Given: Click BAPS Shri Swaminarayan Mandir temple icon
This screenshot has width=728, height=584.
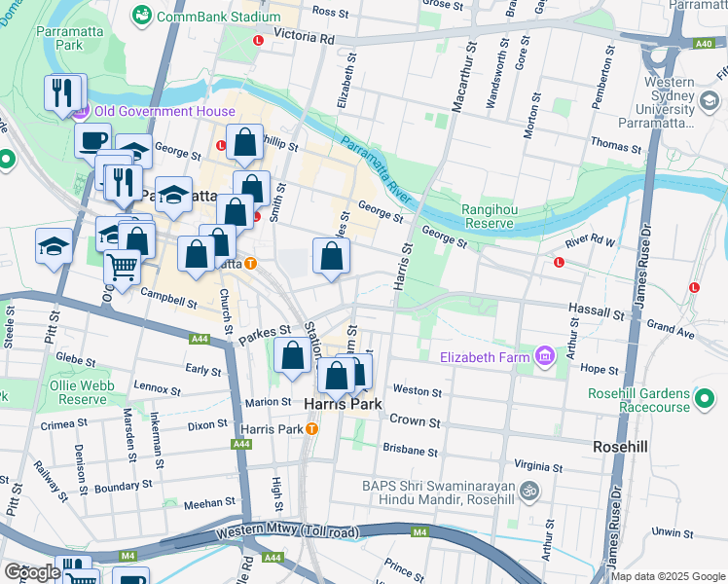Looking at the screenshot, I should pos(529,492).
